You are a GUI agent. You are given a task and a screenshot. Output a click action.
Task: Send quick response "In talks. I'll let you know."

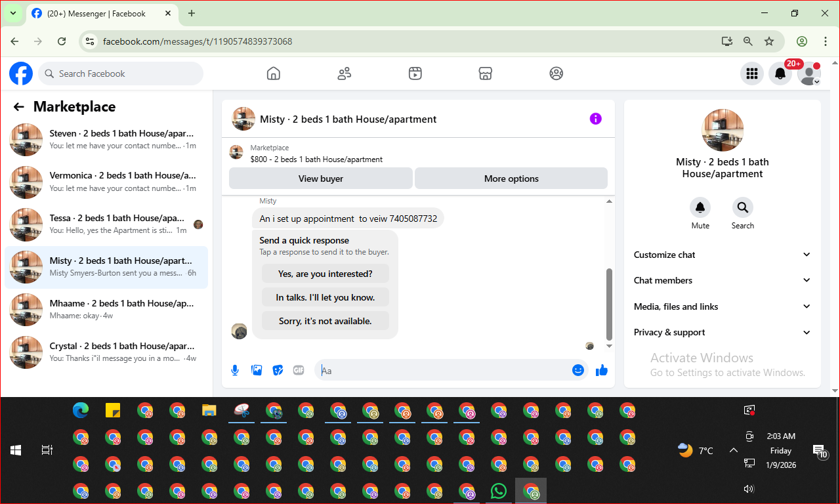pyautogui.click(x=325, y=297)
